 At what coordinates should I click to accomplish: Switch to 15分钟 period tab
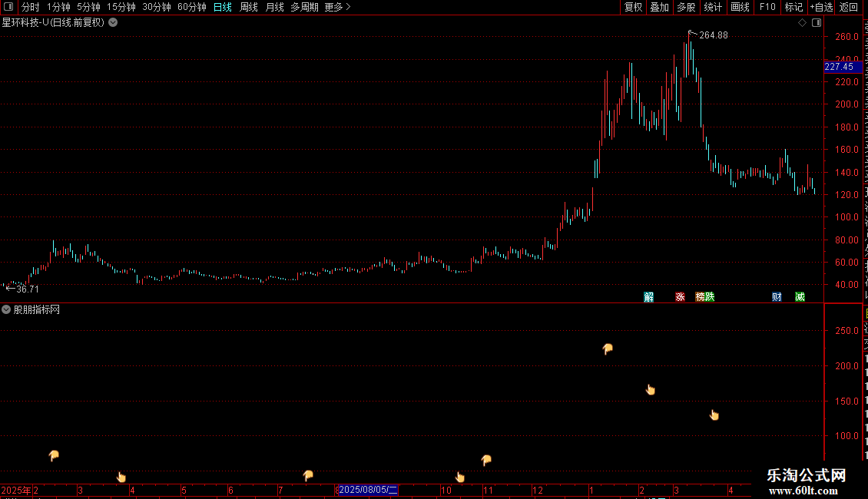pos(121,7)
